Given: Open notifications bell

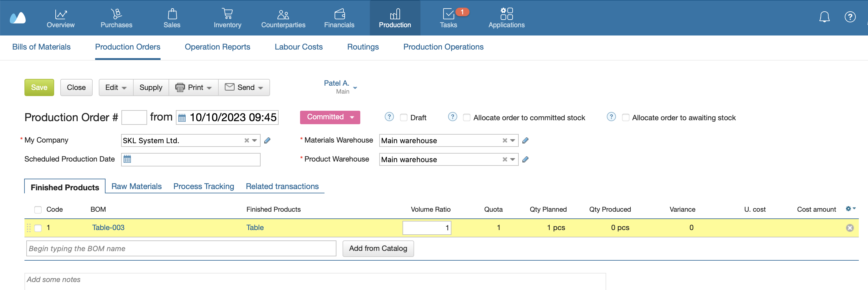Looking at the screenshot, I should click(x=824, y=17).
